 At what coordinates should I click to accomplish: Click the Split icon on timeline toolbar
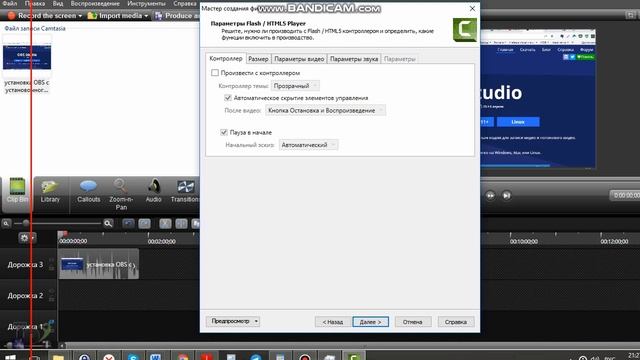[x=181, y=223]
